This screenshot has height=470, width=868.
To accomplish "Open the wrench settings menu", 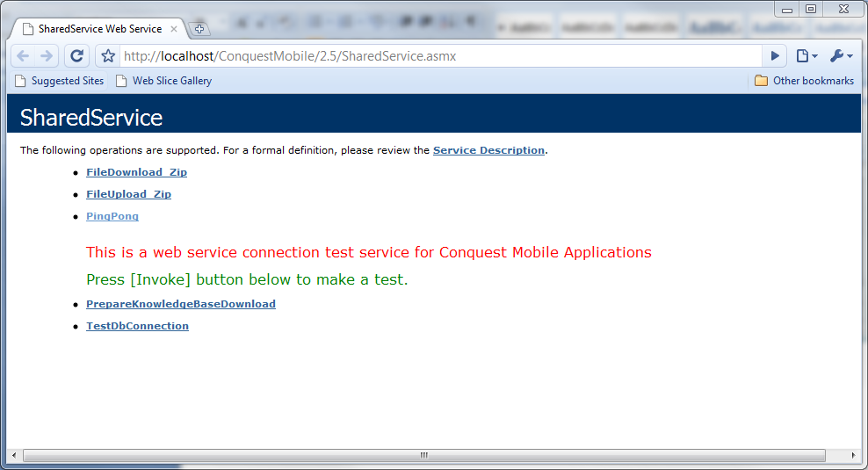I will pyautogui.click(x=842, y=56).
